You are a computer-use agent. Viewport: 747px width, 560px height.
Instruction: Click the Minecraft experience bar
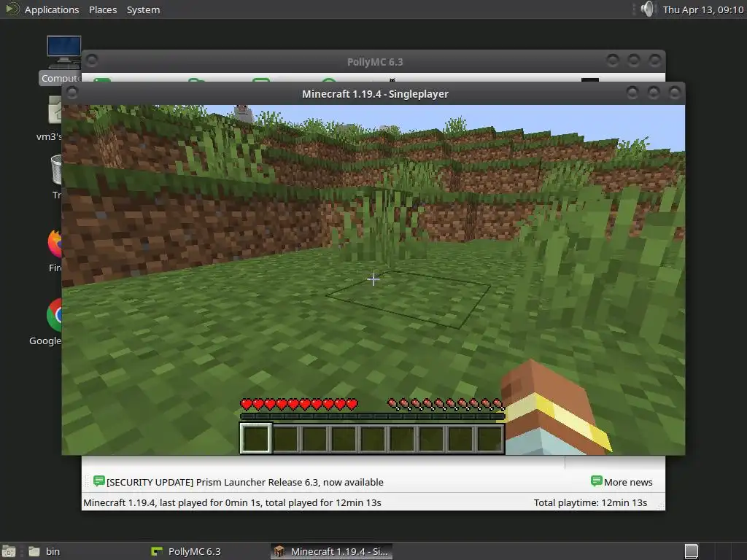point(372,416)
